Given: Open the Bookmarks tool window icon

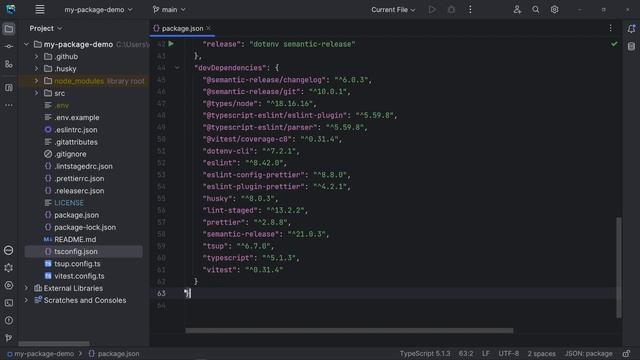Looking at the screenshot, I should [x=9, y=88].
